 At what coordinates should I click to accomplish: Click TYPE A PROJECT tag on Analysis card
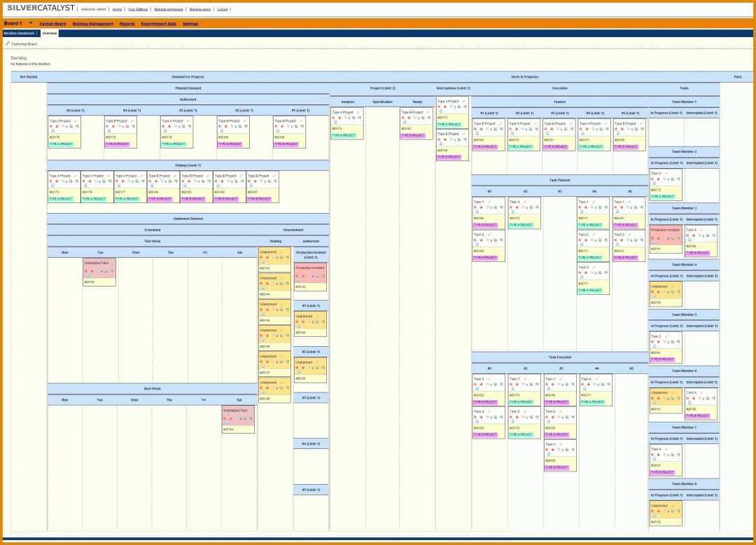[x=344, y=135]
